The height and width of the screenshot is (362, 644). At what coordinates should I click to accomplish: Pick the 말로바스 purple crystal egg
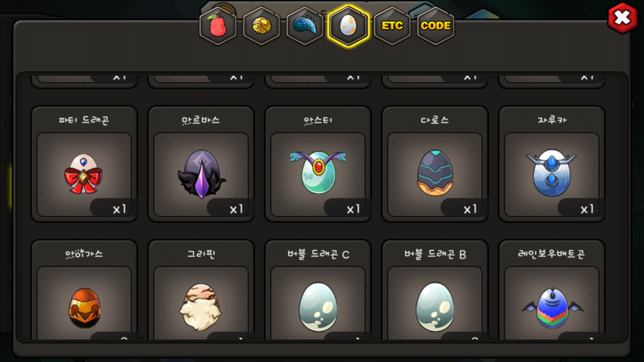click(201, 174)
